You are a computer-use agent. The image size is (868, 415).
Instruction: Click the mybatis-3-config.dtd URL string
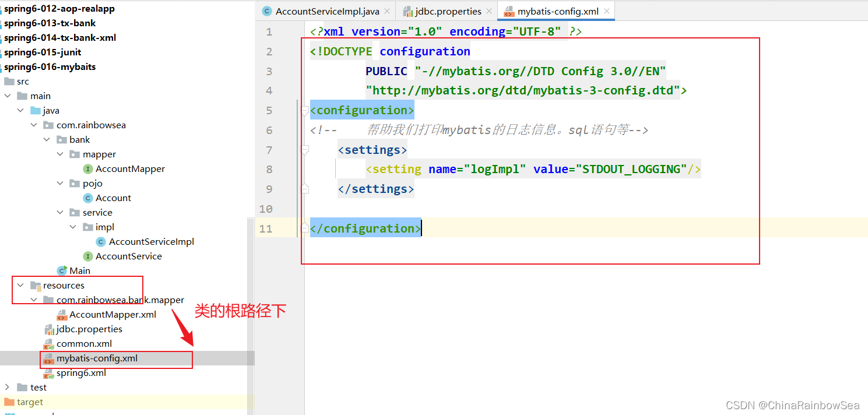pos(523,91)
